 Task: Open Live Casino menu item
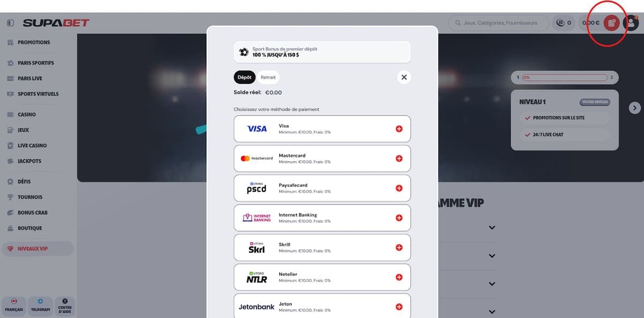point(32,146)
